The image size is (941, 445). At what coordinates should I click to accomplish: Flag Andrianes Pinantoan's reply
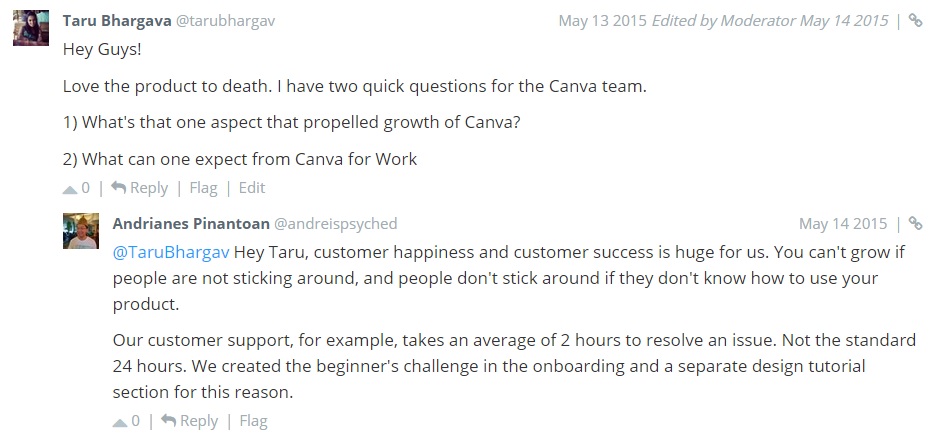253,422
